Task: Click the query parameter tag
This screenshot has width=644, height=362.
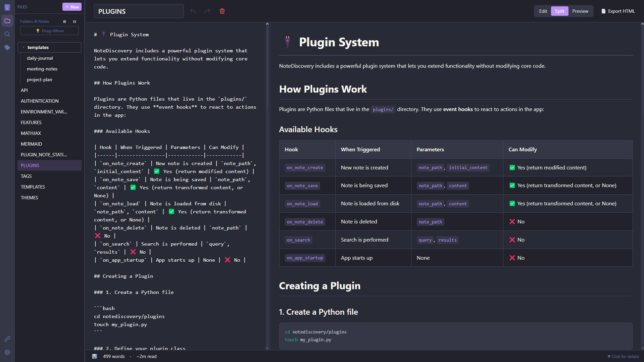Action: pos(425,240)
